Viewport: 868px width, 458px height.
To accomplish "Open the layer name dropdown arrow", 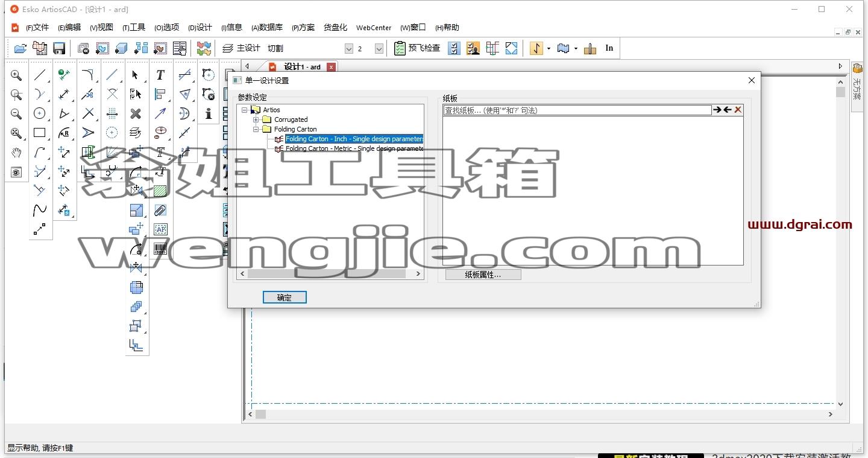I will click(349, 48).
